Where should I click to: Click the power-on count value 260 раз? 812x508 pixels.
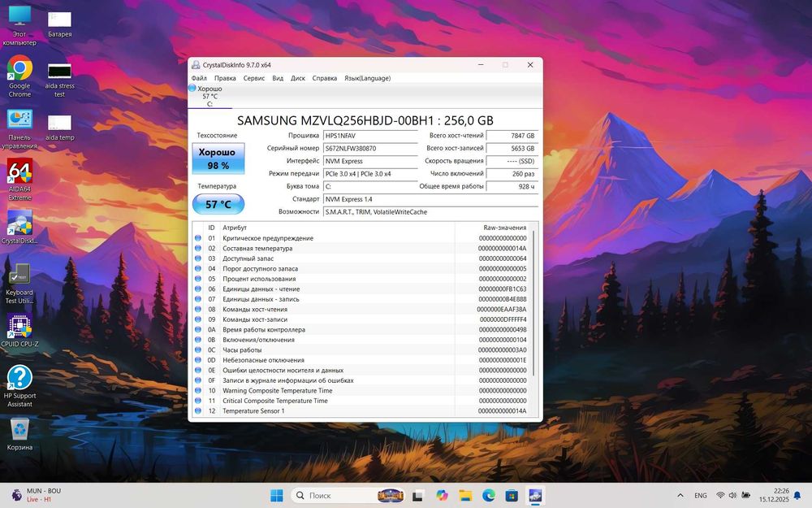[512, 174]
